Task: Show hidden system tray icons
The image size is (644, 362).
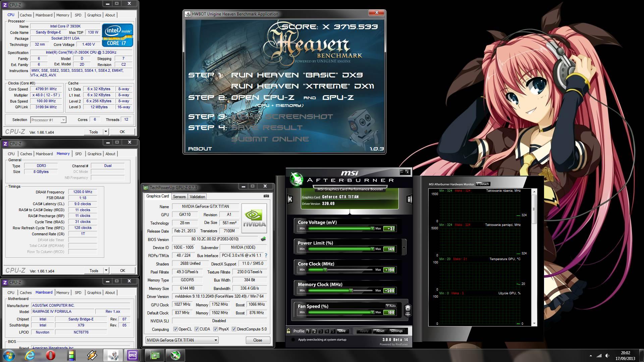Action: pyautogui.click(x=591, y=356)
